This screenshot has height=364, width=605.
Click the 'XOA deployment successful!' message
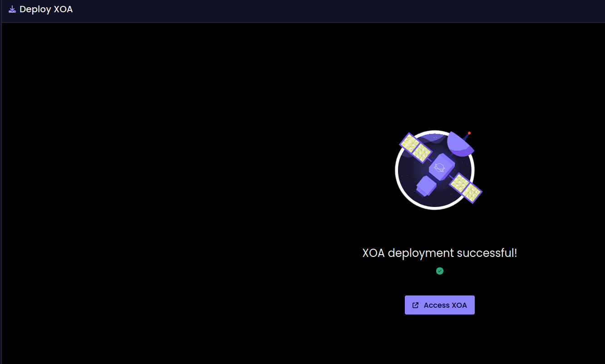tap(440, 253)
